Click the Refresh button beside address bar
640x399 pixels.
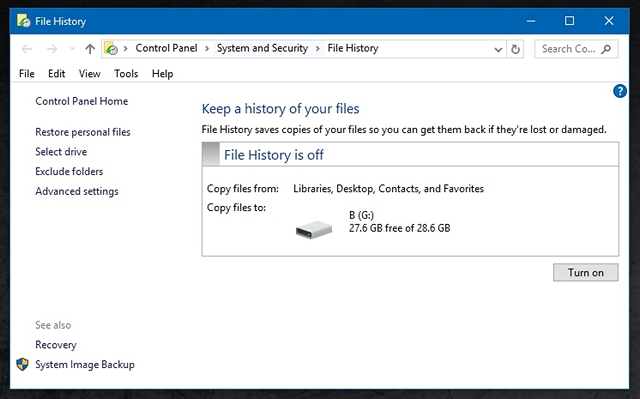(515, 49)
